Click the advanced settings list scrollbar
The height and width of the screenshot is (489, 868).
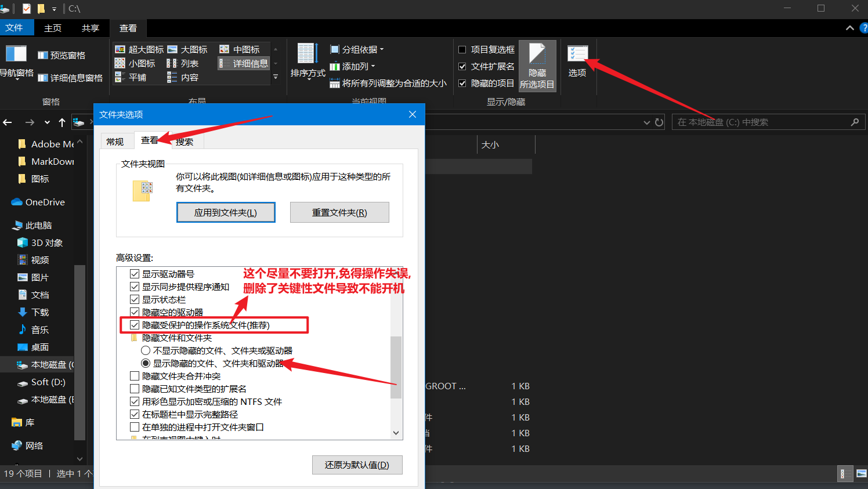pos(396,367)
